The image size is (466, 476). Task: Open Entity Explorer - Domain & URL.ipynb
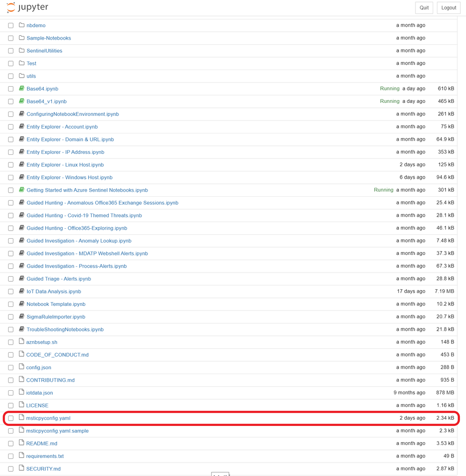[70, 139]
